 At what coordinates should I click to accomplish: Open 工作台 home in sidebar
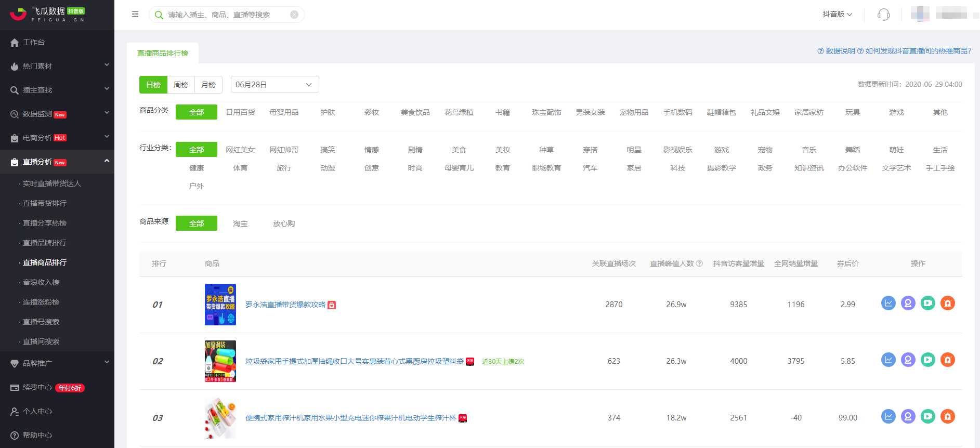[x=57, y=42]
